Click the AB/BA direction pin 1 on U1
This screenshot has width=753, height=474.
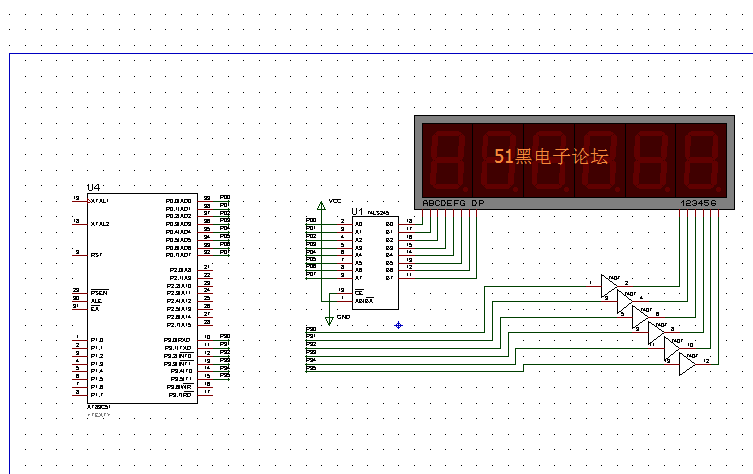tap(344, 301)
